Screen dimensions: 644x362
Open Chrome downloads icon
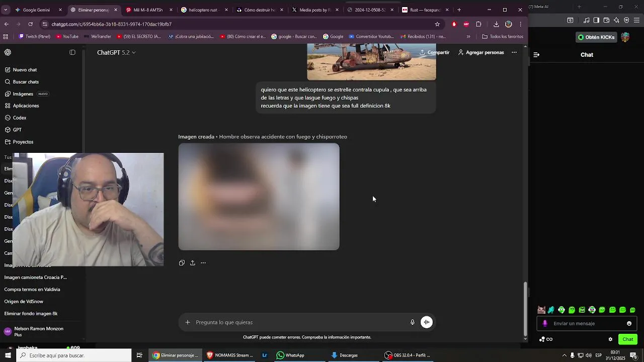496,24
